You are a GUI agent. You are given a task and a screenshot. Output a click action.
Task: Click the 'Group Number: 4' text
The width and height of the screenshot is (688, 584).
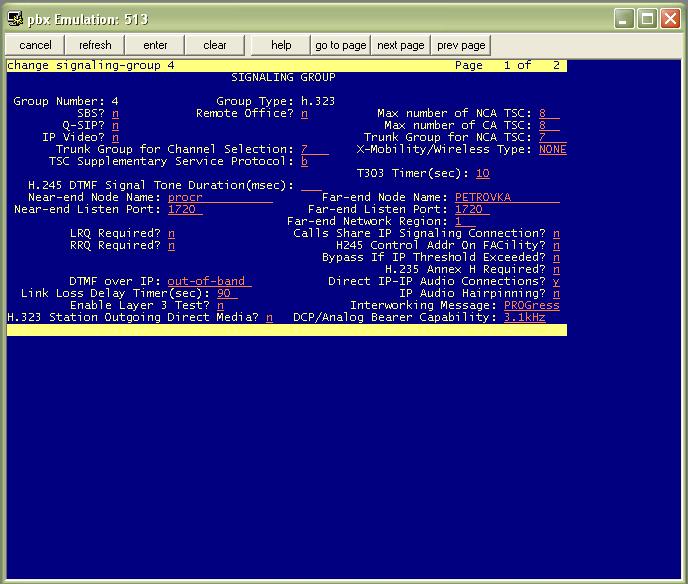[66, 101]
